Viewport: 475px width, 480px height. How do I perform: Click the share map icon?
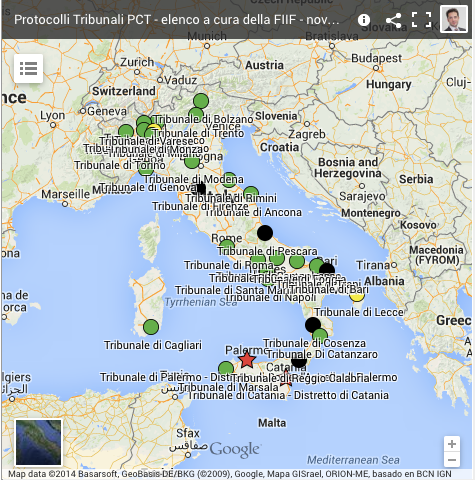pyautogui.click(x=394, y=20)
